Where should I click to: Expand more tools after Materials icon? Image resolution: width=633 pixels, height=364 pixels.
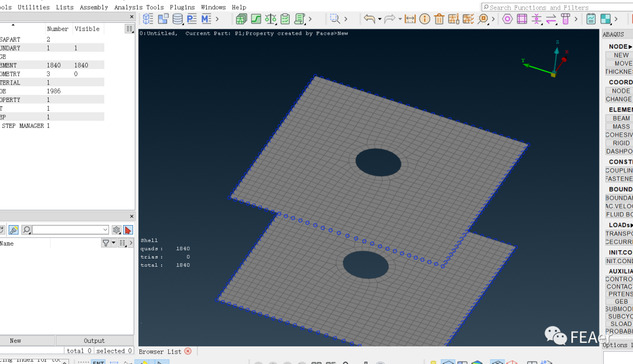(217, 19)
